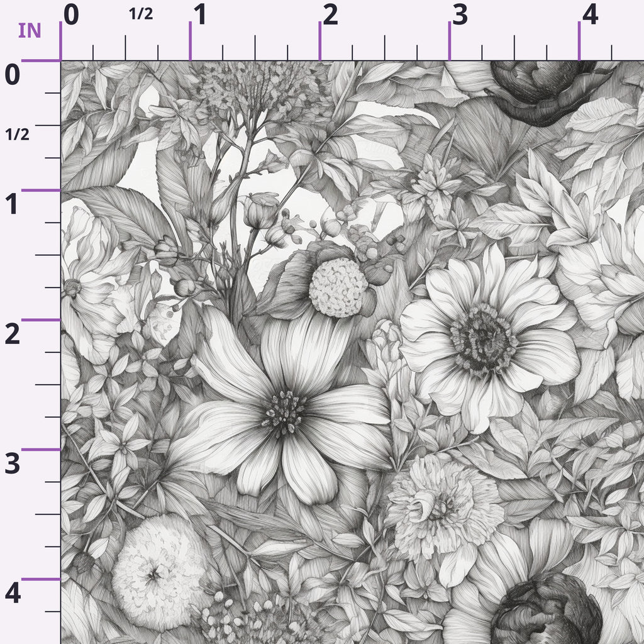
Task: Click the "1/2" mark on horizontal ruler
Action: point(141,14)
